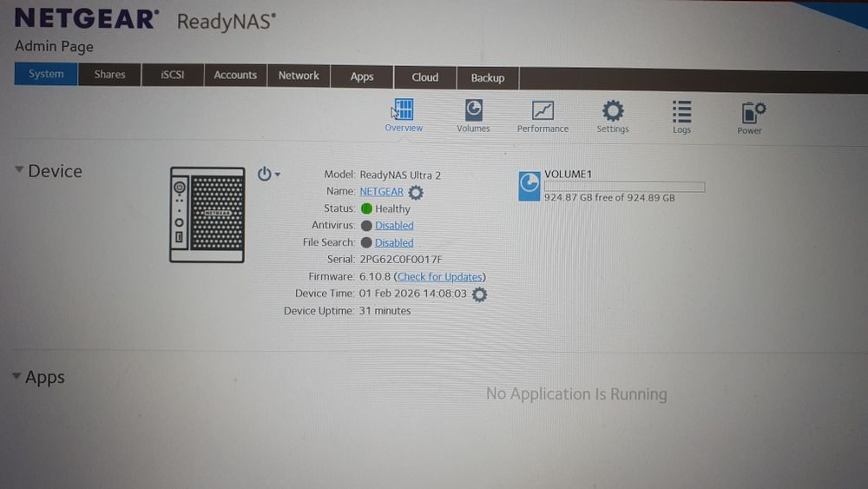868x489 pixels.
Task: Click the serial number 2PG62C0F0017F
Action: (401, 259)
